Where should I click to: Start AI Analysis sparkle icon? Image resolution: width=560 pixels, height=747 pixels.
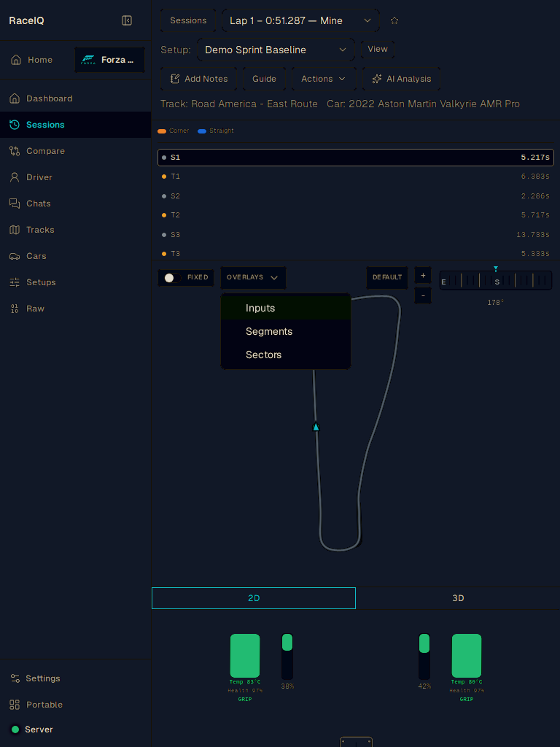tap(377, 79)
